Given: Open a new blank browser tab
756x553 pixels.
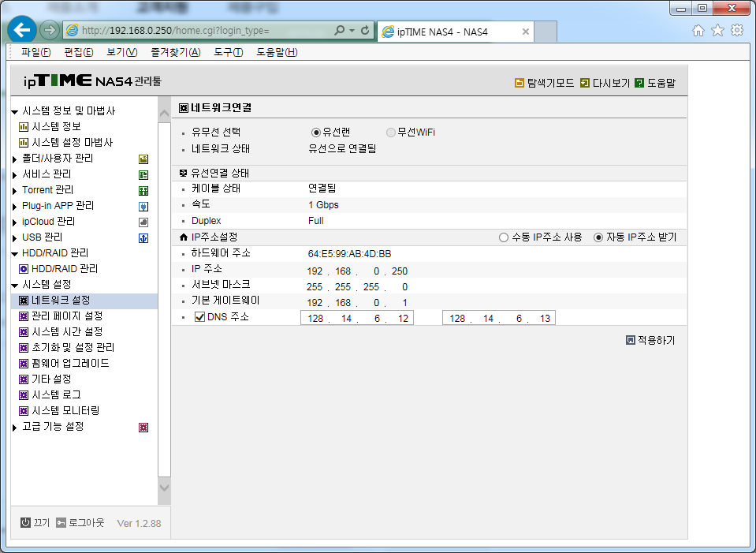Looking at the screenshot, I should (546, 32).
